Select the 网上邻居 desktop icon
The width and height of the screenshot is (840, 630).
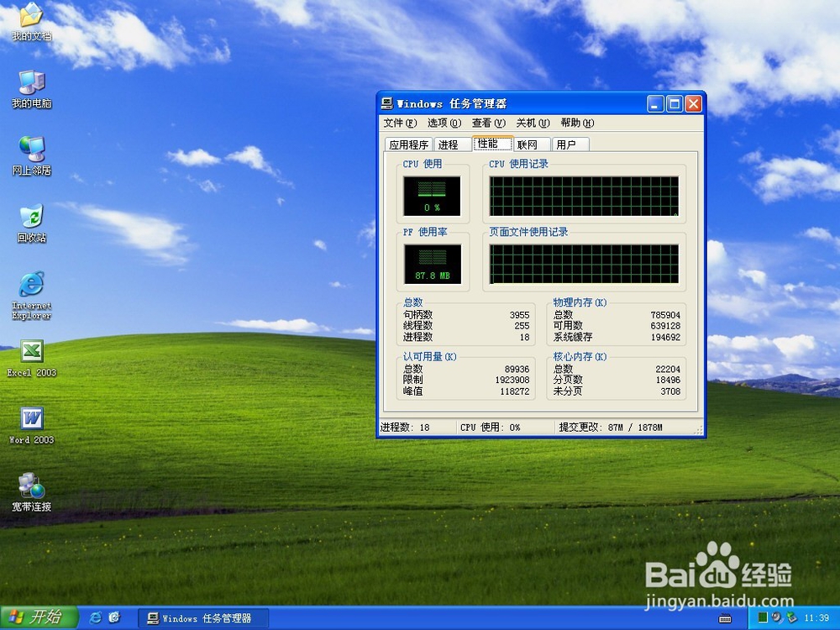pos(32,156)
